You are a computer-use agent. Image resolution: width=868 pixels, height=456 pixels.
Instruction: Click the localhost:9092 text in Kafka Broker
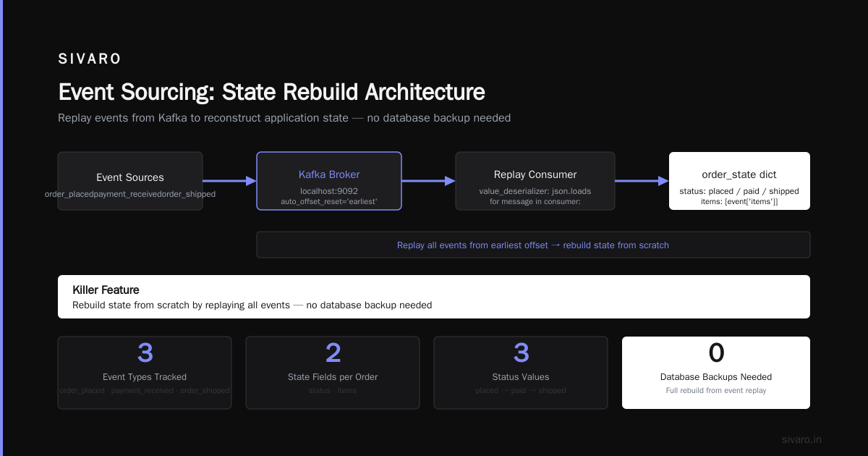(329, 190)
